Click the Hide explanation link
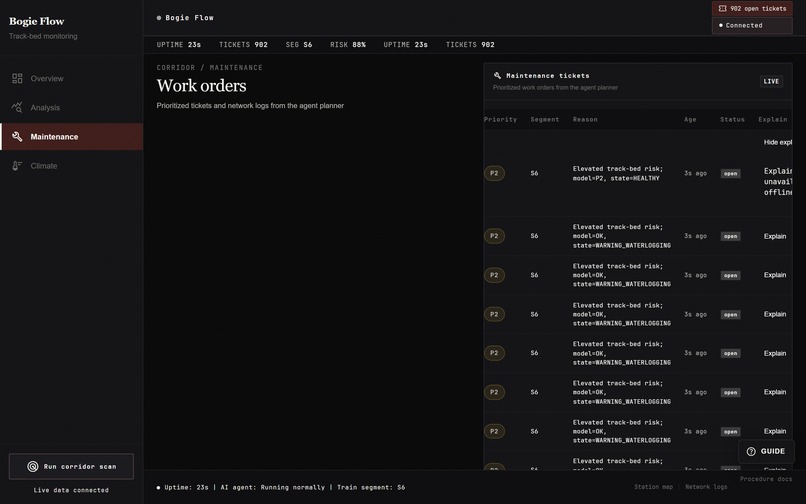Image resolution: width=806 pixels, height=504 pixels. click(x=778, y=142)
